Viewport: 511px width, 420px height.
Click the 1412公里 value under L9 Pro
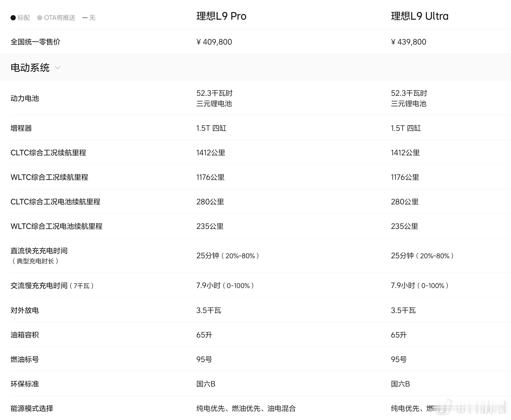pos(211,153)
